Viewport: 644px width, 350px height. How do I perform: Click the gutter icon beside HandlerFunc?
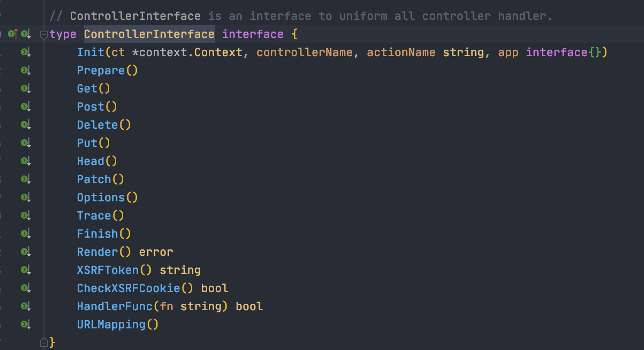coord(25,306)
